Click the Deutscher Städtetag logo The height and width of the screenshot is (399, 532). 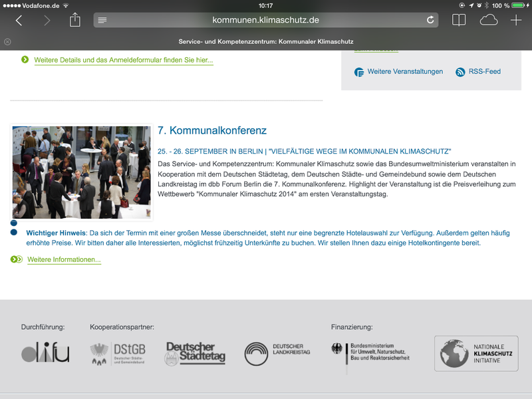tap(195, 353)
